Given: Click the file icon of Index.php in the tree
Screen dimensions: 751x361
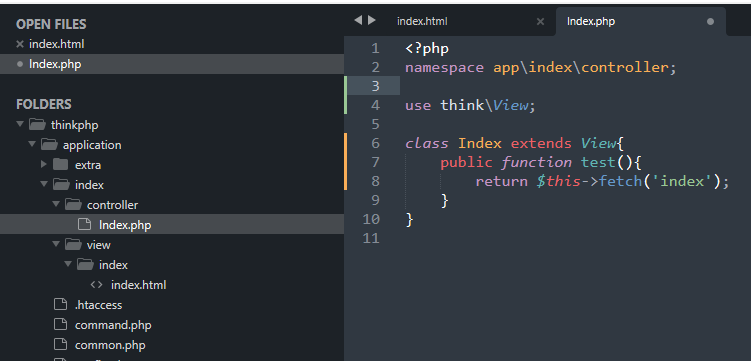Looking at the screenshot, I should pyautogui.click(x=84, y=224).
